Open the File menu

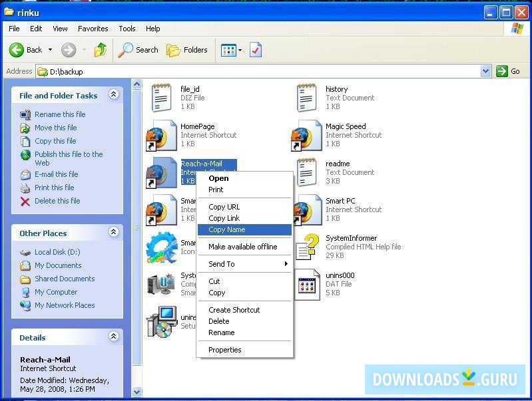pyautogui.click(x=14, y=29)
